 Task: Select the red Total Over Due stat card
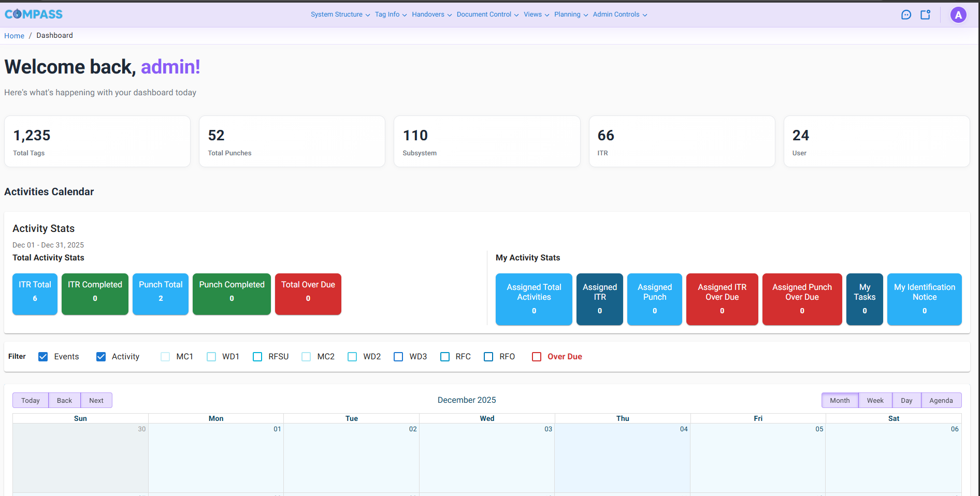[308, 294]
